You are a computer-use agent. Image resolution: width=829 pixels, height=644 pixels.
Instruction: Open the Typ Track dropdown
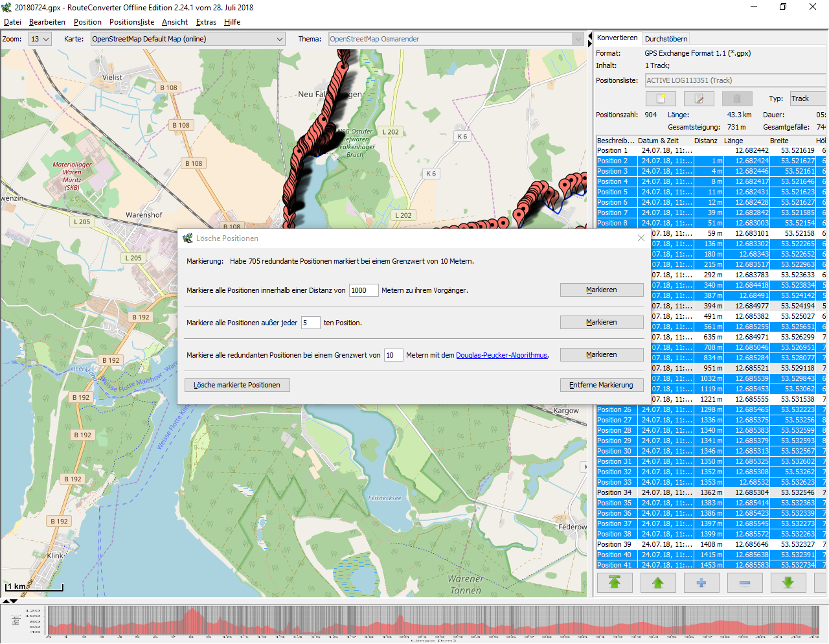click(x=808, y=98)
